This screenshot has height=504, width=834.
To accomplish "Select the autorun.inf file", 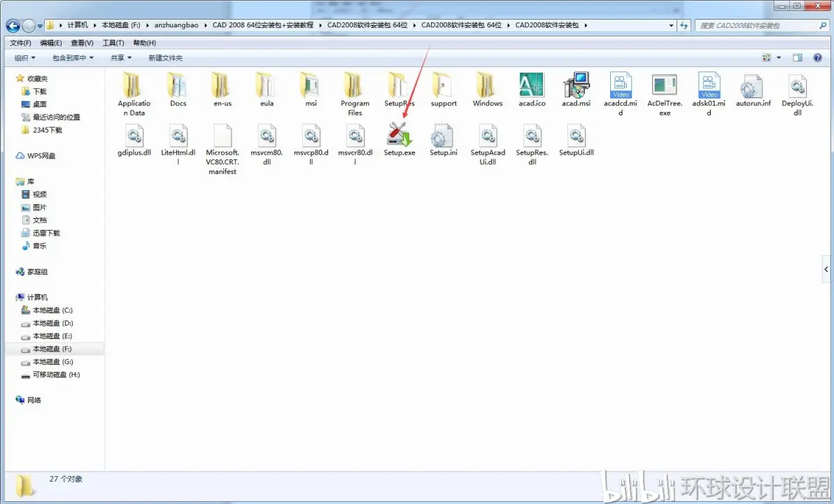I will point(753,85).
